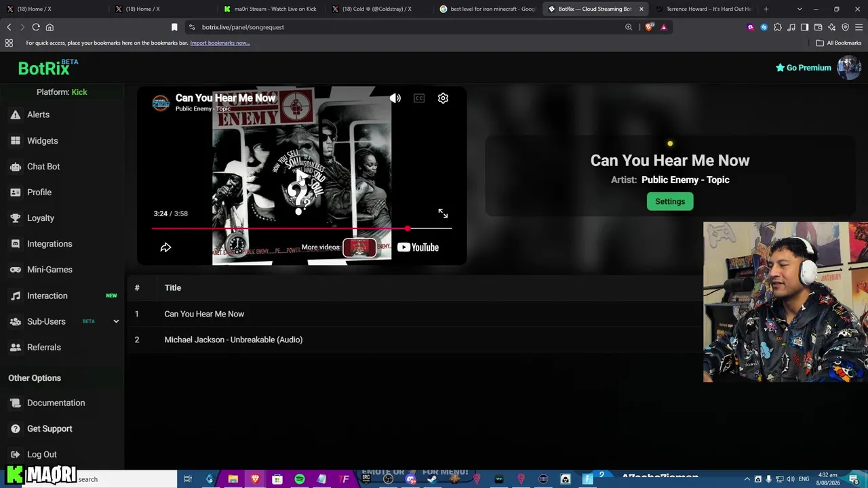Image resolution: width=868 pixels, height=488 pixels.
Task: Toggle fullscreen on the YouTube player
Action: (x=443, y=213)
